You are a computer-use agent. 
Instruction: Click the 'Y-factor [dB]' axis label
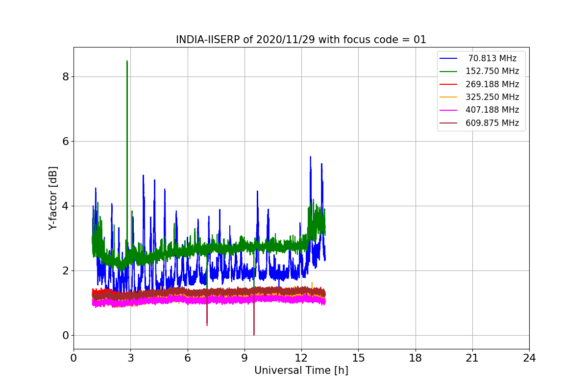pyautogui.click(x=53, y=198)
